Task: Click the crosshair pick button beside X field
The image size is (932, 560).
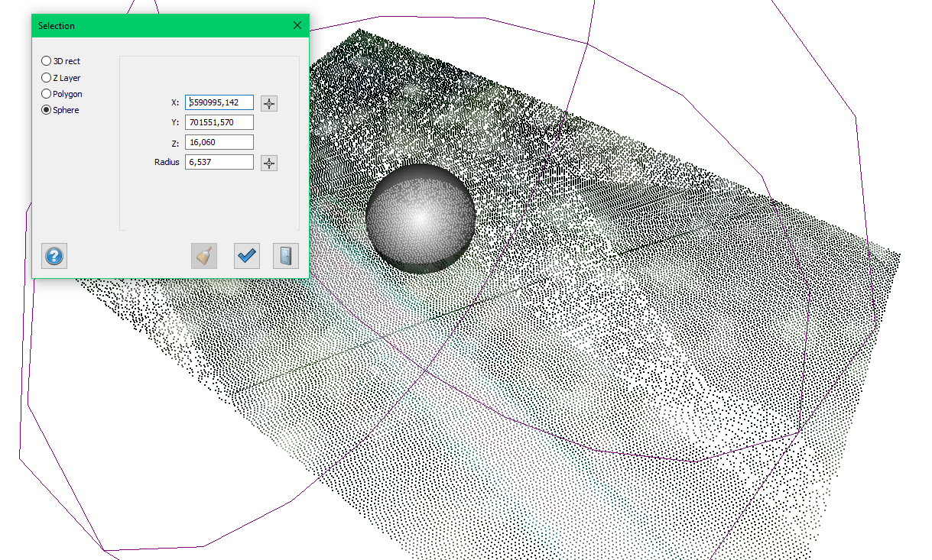Action: (x=269, y=103)
